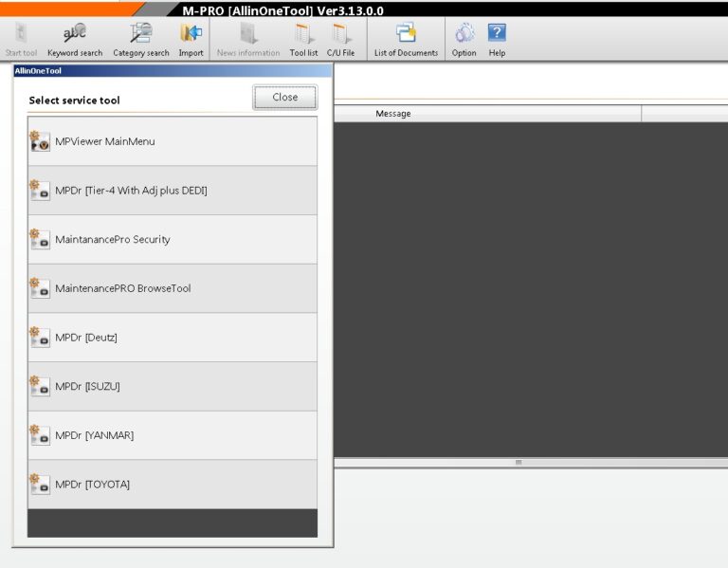Click the C/U File toolbar icon
This screenshot has height=568, width=728.
point(341,33)
